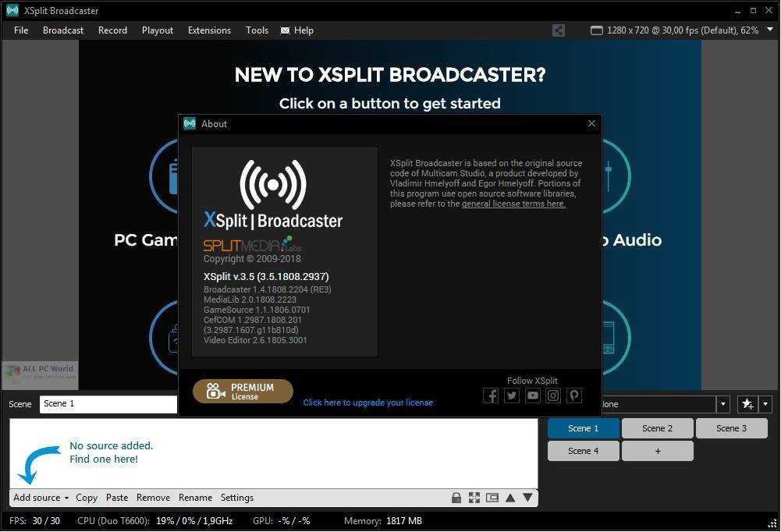
Task: Click Paste in the source toolbar
Action: click(117, 498)
